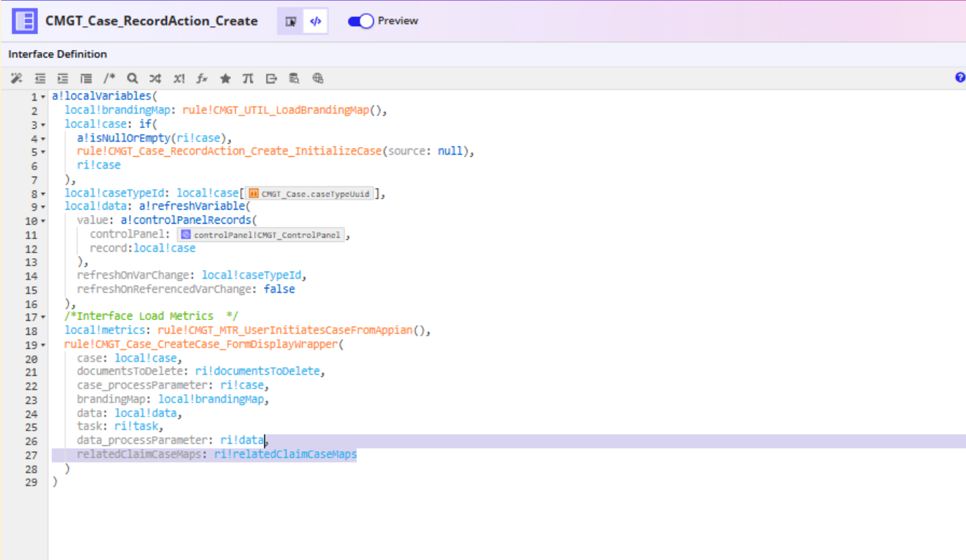This screenshot has height=560, width=966.
Task: Click the Interface Definition heading
Action: pyautogui.click(x=58, y=54)
